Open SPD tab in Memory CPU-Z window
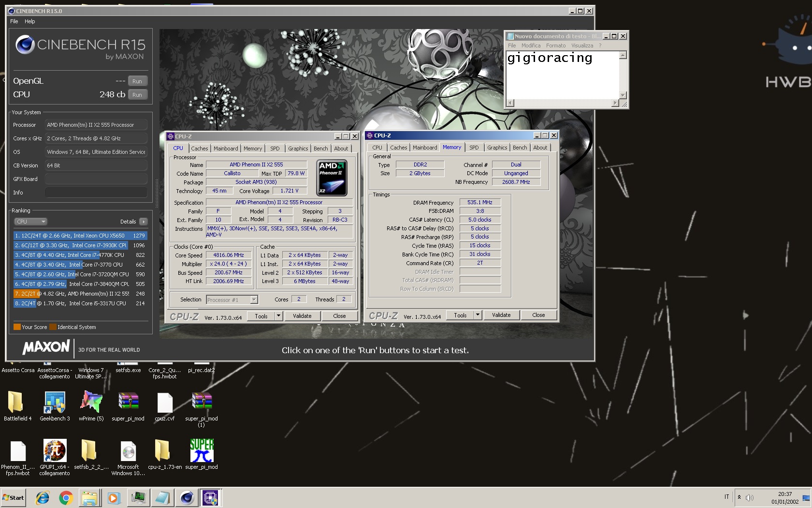The image size is (812, 508). coord(474,148)
